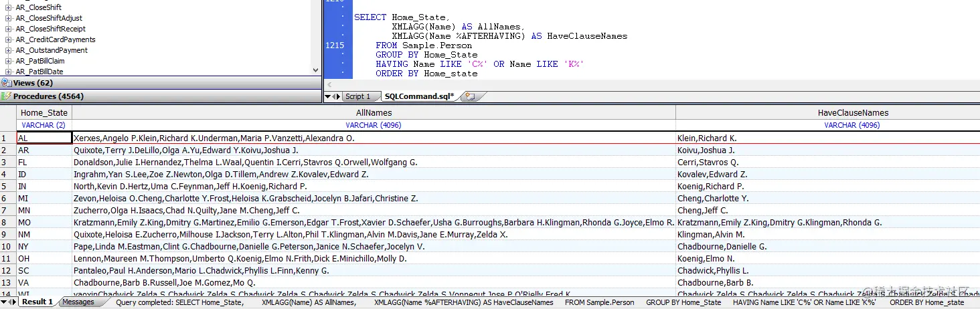Select the AR_PatBillDate table item
Screen dimensions: 980x309
click(39, 72)
